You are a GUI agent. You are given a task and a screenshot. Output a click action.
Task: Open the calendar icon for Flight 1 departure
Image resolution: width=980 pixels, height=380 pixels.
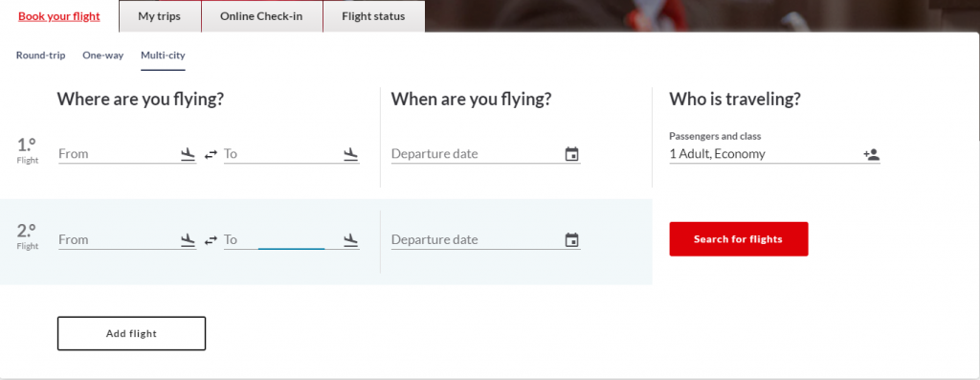(572, 154)
